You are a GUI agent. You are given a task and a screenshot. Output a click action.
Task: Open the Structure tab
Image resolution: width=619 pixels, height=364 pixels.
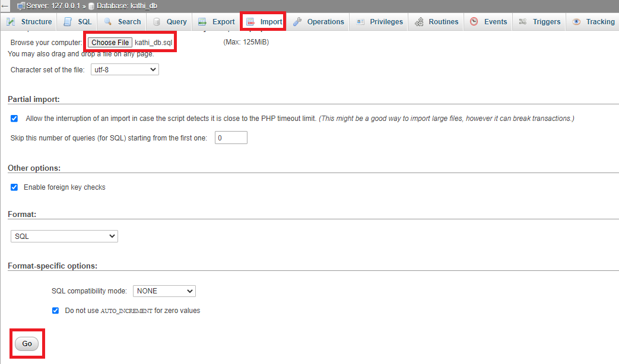coord(29,22)
